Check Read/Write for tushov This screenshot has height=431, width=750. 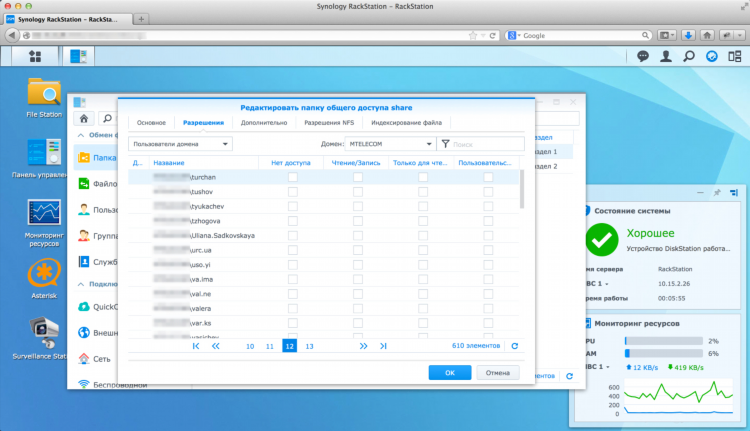click(x=358, y=192)
